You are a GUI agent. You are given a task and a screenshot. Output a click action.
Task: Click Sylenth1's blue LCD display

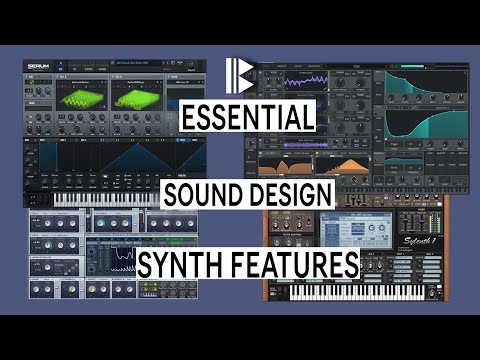point(356,230)
